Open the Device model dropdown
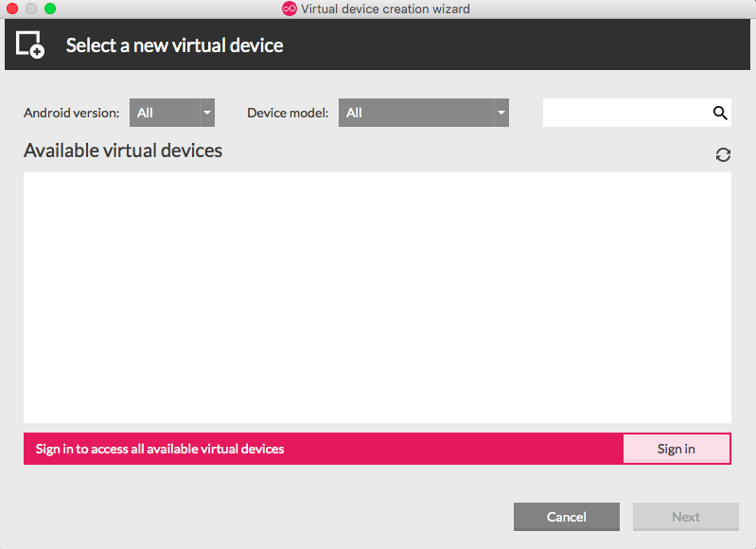Viewport: 756px width, 549px height. pos(423,113)
